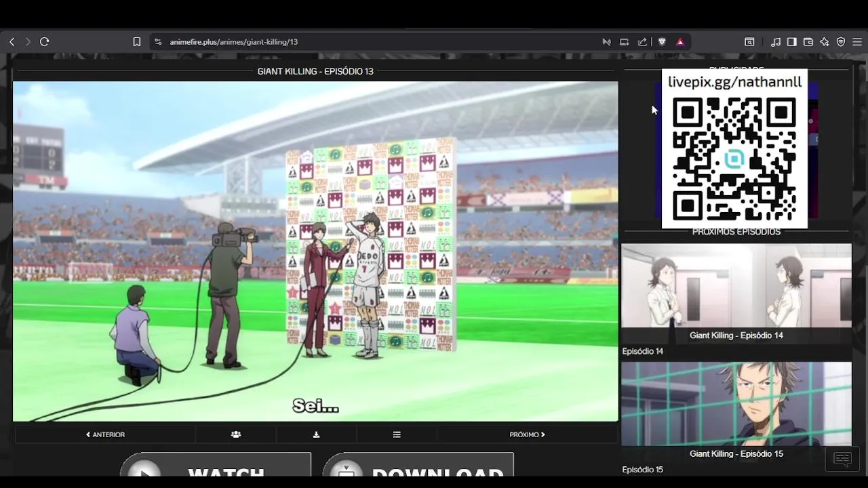Open Giant Killing Episódio 14 thumbnail

[736, 293]
